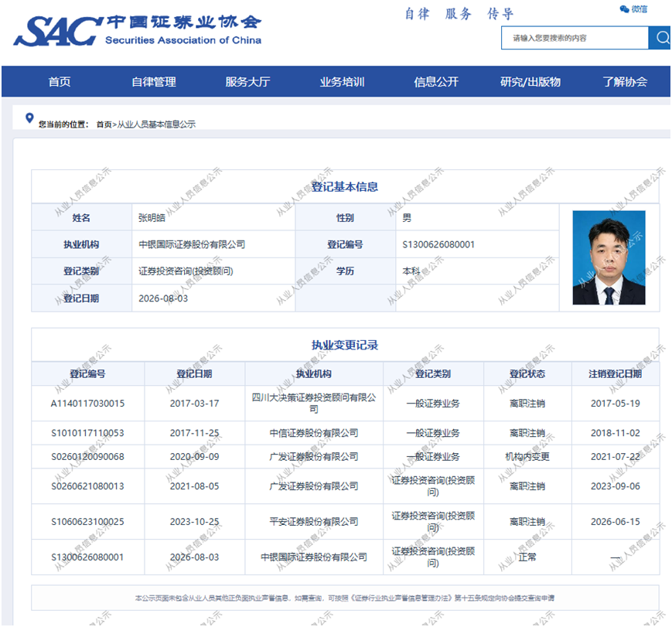
Task: Select the 机构内变更 status cell
Action: coord(527,456)
